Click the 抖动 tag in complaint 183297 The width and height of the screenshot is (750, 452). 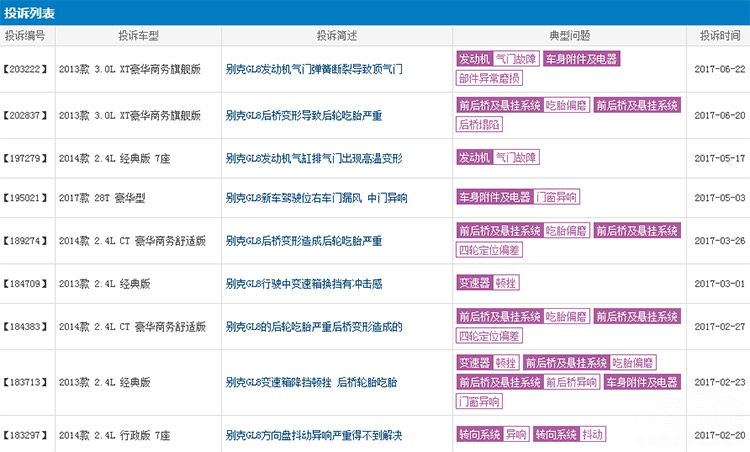pos(593,435)
